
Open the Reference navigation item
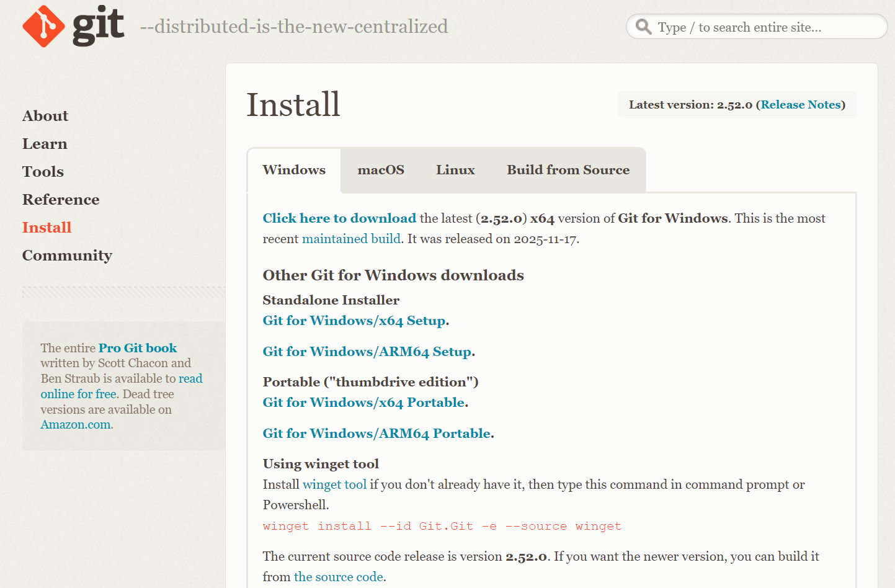tap(61, 200)
